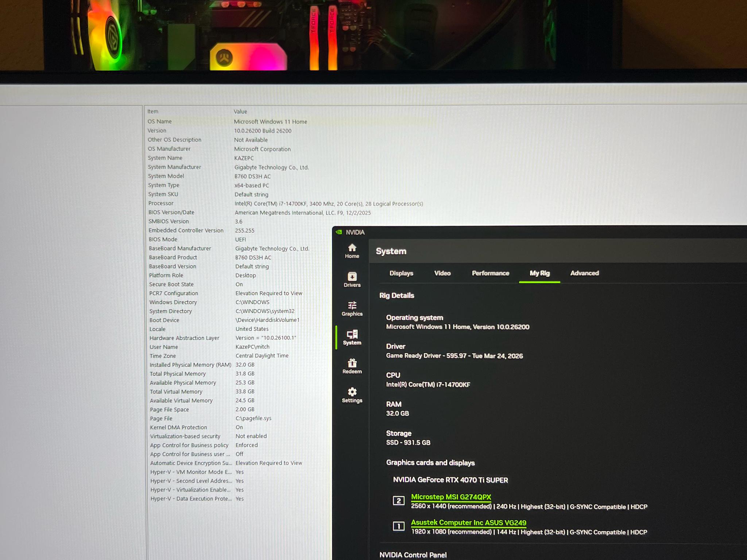The image size is (747, 560).
Task: Click the Value column header
Action: pos(240,112)
